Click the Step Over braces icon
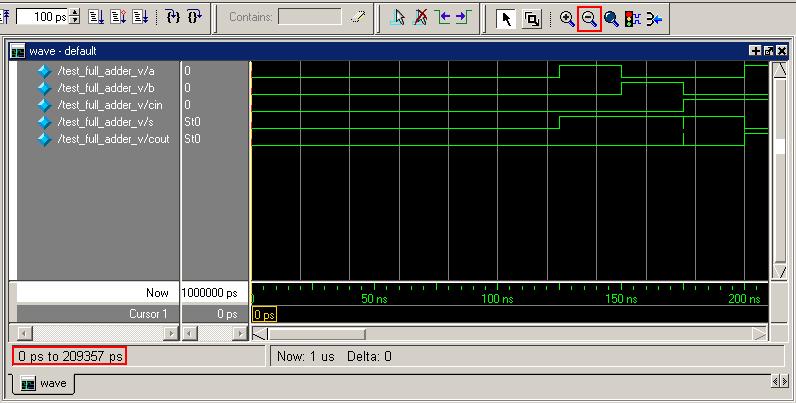The height and width of the screenshot is (403, 796). coord(194,17)
